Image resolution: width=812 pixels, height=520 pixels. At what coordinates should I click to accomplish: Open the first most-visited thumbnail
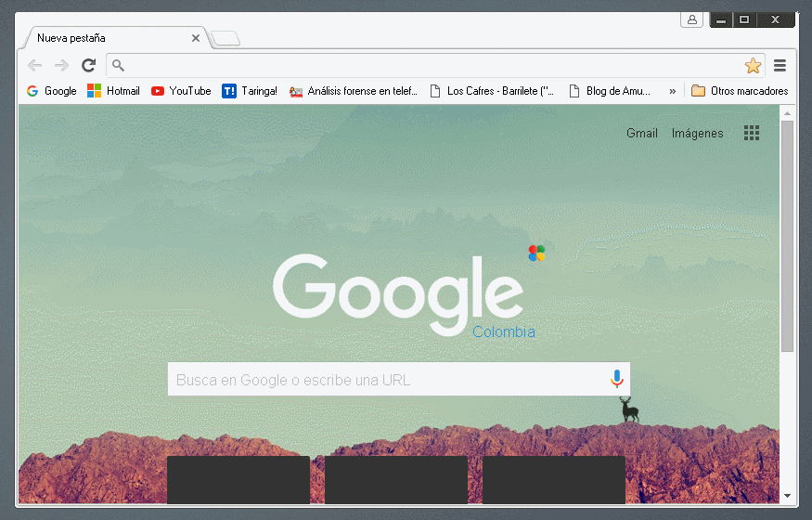point(238,479)
